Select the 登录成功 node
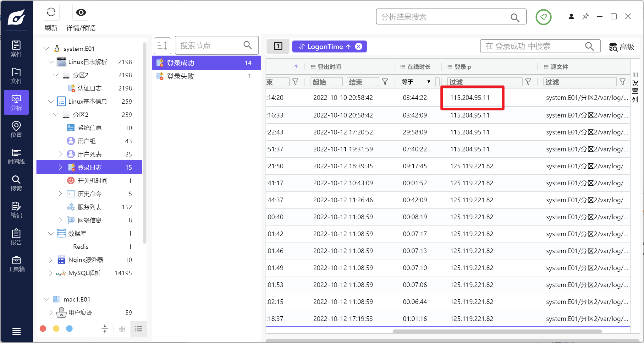This screenshot has width=644, height=343. coord(206,63)
